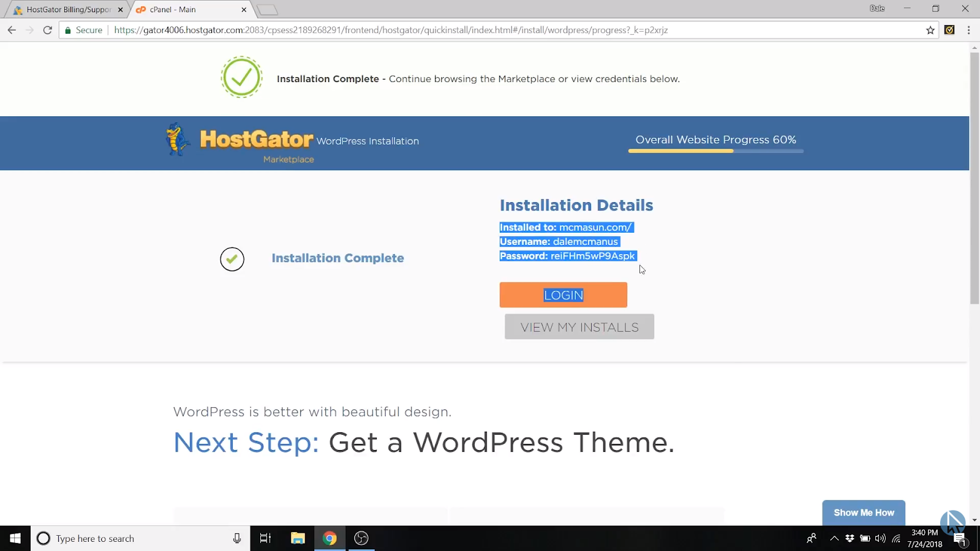The height and width of the screenshot is (551, 980).
Task: Click the page vertical scrollbar
Action: tap(974, 178)
